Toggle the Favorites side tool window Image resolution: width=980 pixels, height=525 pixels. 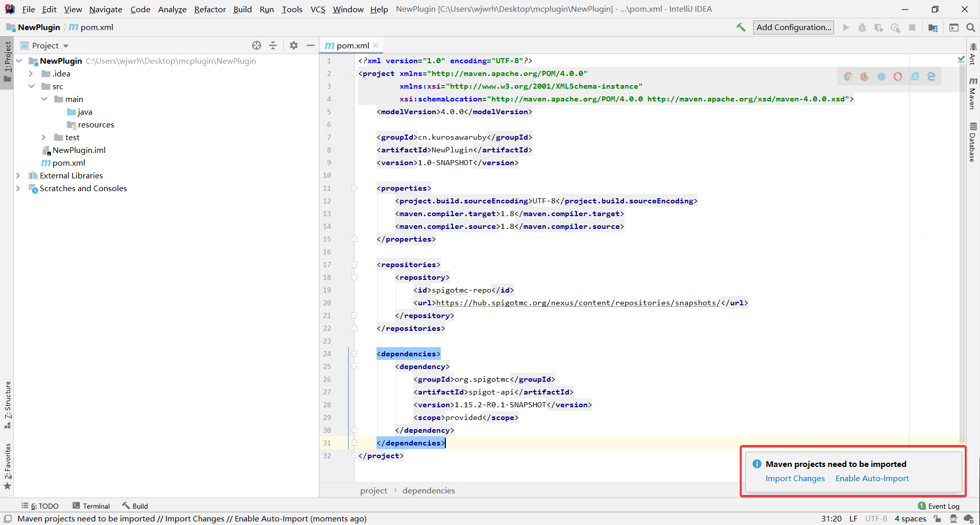tap(7, 466)
